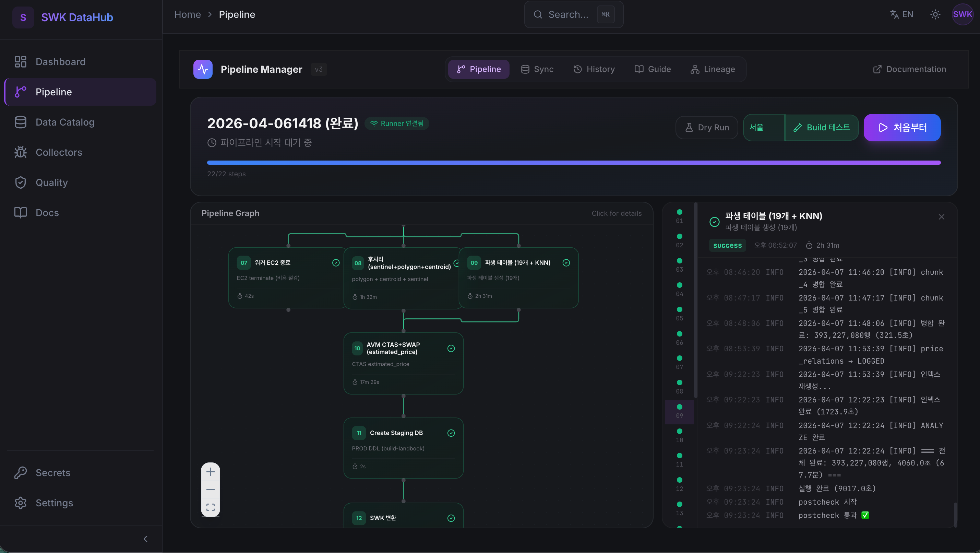Select node 09 파생 테이블 (19개 + KNN)
Screen dimensions: 980x553
tap(518, 278)
